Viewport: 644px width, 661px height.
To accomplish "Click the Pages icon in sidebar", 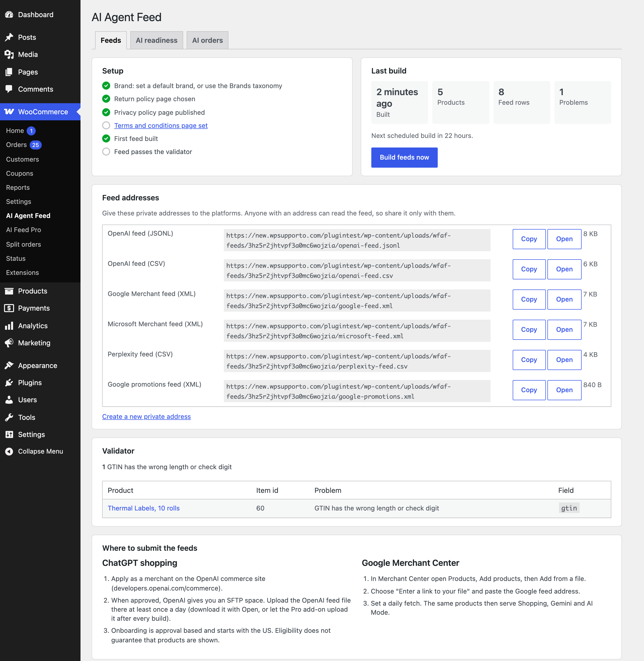I will click(9, 72).
